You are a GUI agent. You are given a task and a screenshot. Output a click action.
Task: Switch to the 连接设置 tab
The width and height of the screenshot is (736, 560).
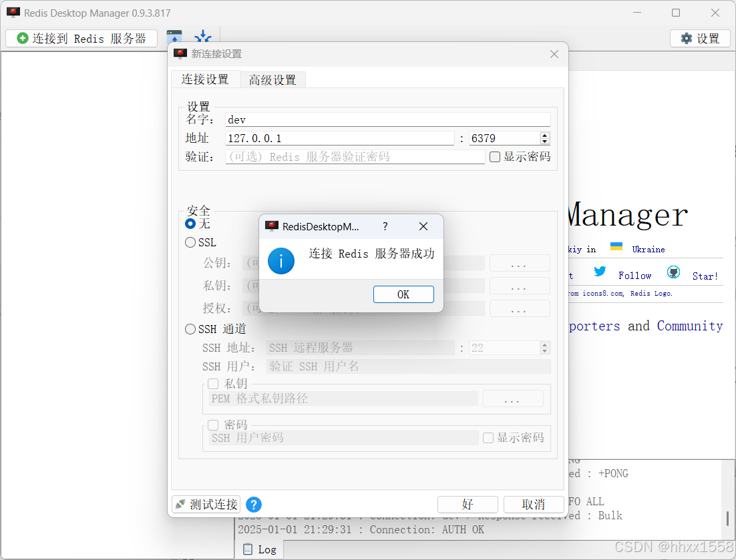205,79
